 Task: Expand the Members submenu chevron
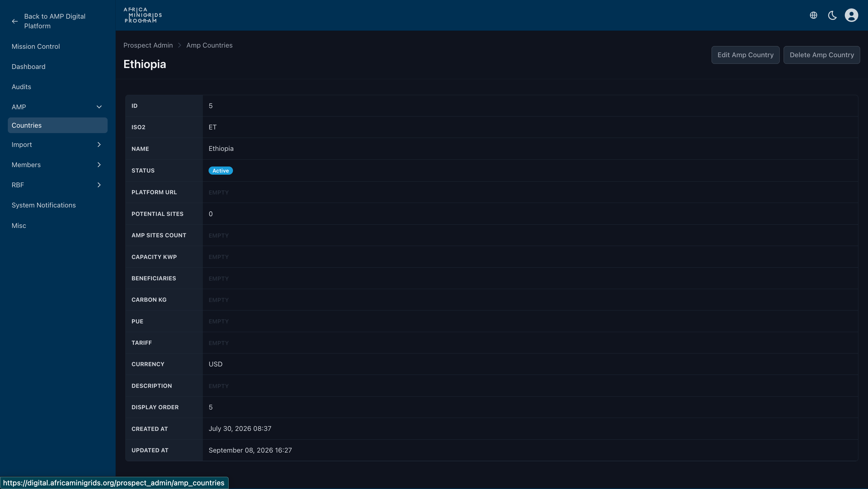(x=99, y=165)
